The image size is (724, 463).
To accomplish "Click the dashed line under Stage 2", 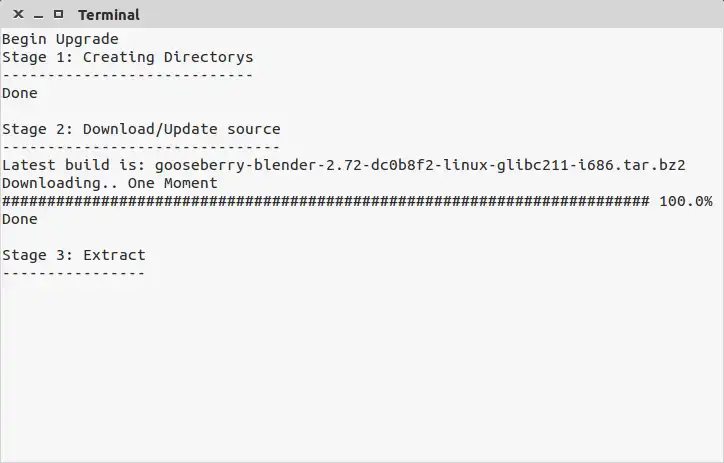I will 141,147.
